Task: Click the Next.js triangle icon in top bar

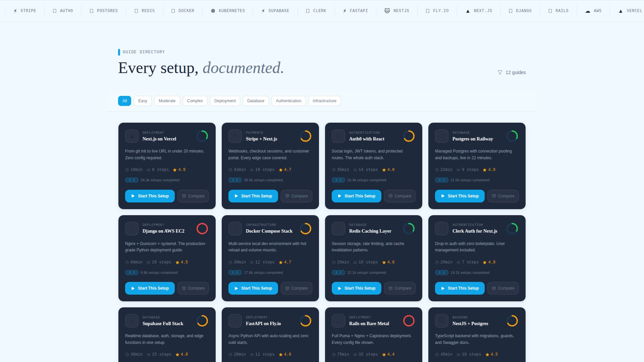Action: (x=468, y=11)
